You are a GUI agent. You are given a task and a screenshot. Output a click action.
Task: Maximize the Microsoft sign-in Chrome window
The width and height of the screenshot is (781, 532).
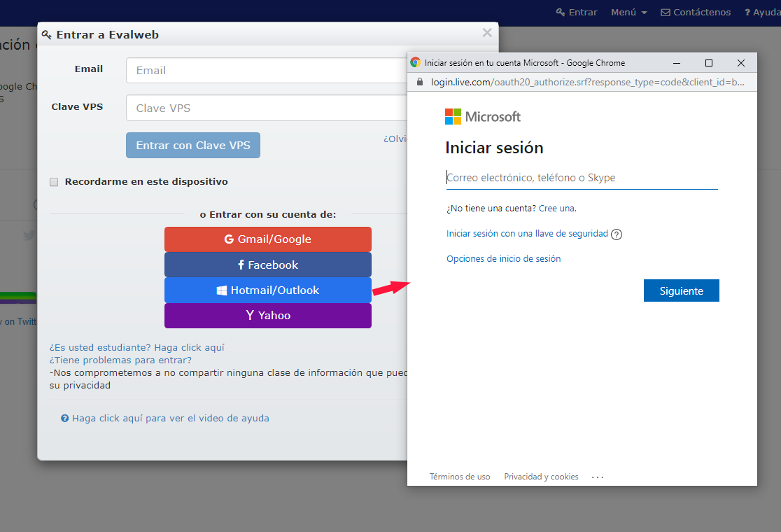[709, 63]
